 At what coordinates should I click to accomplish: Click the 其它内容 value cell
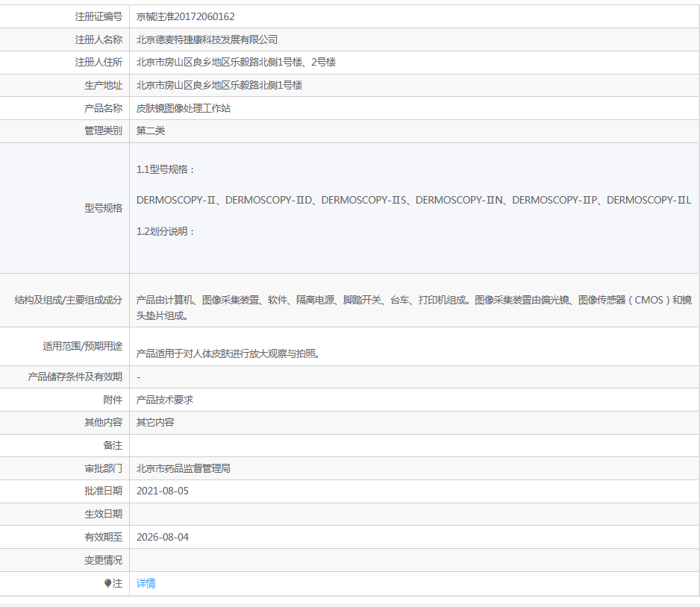[x=155, y=422]
